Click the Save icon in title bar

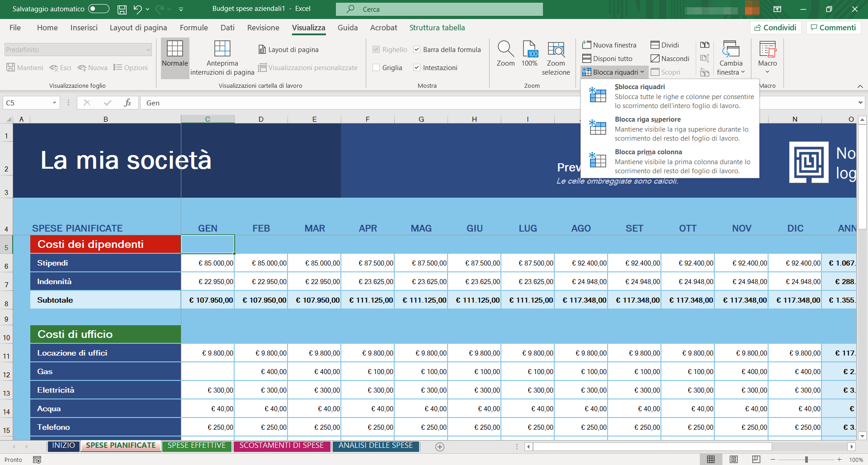[x=122, y=9]
